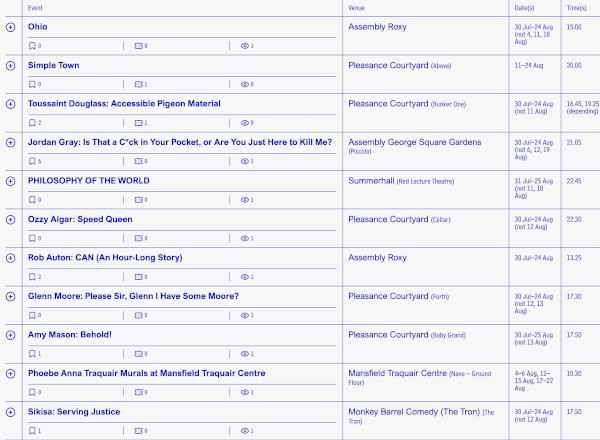Viewport: 600px width, 440px height.
Task: Bookmark Ozzy Algar: Speed Queen
Action: click(x=33, y=238)
